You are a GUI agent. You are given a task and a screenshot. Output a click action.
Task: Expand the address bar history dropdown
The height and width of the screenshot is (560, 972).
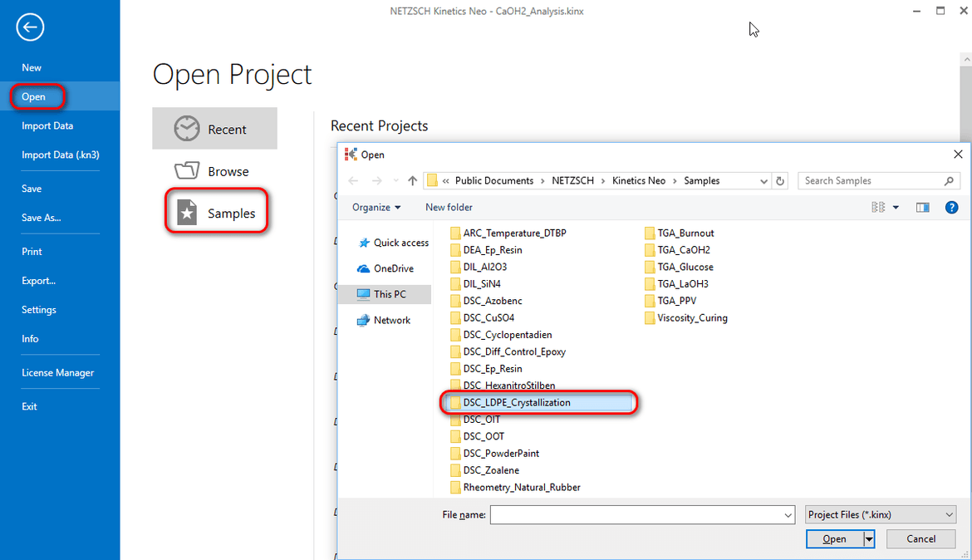(763, 181)
